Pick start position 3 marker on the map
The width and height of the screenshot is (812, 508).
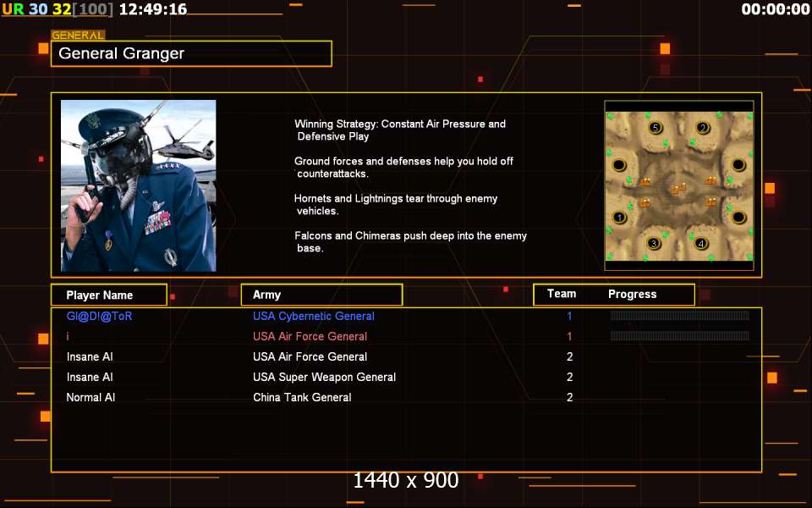[654, 243]
